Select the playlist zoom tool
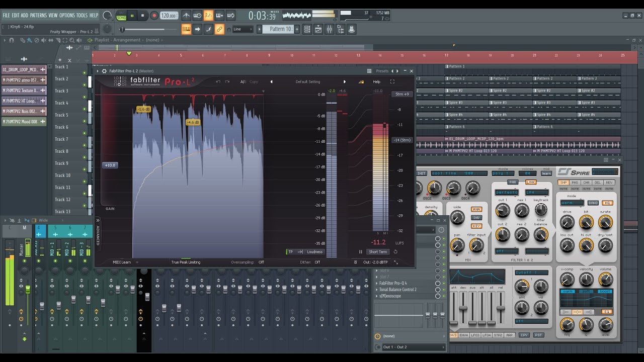This screenshot has height=362, width=644. coord(72,40)
